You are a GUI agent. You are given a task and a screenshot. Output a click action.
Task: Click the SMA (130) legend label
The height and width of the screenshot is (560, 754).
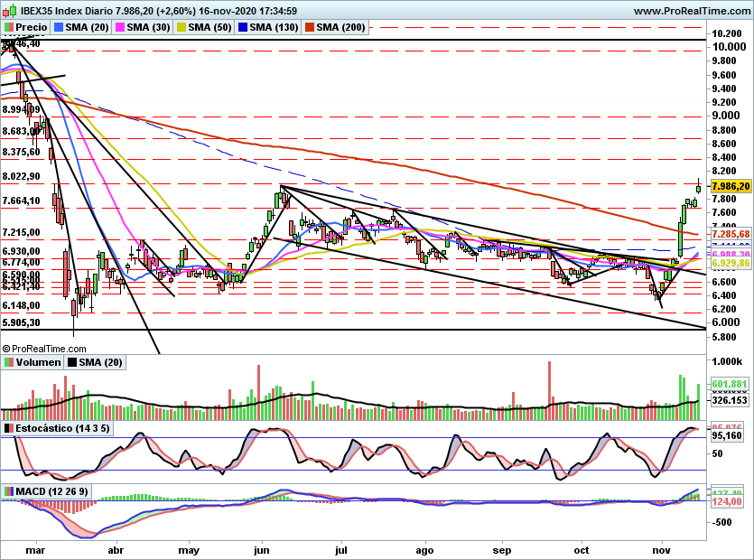pyautogui.click(x=275, y=27)
